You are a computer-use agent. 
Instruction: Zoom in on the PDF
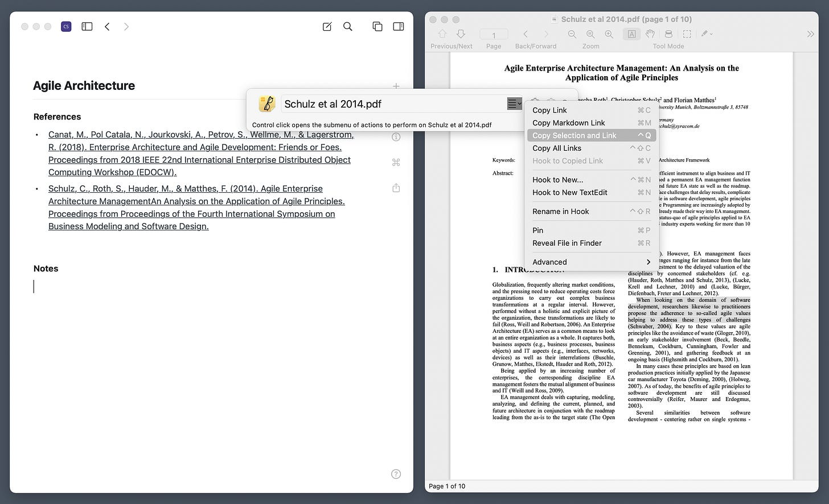tap(609, 34)
